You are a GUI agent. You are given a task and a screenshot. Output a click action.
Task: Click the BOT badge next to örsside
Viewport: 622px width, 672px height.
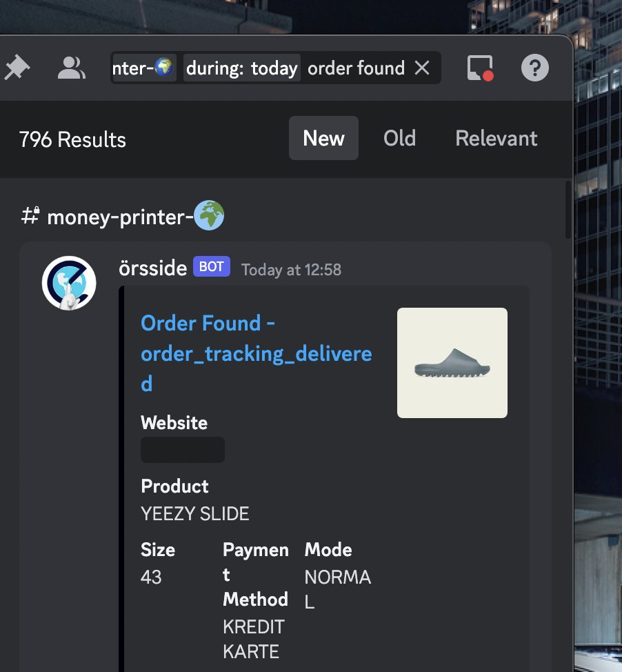pos(211,266)
